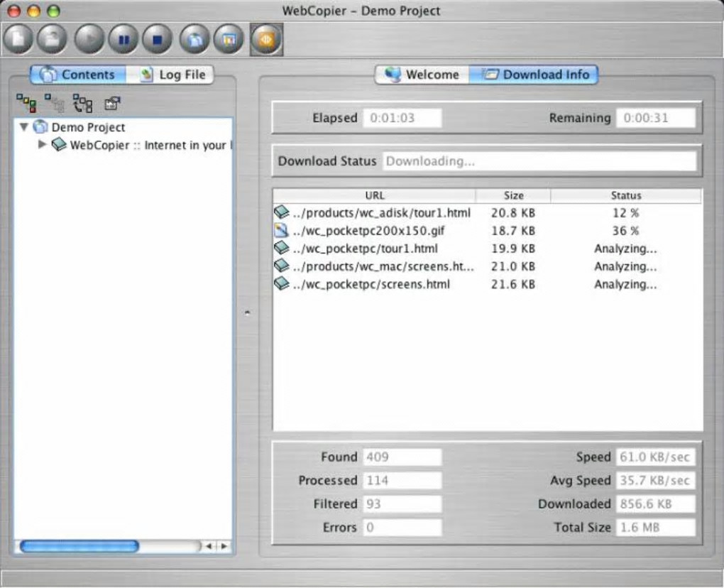Click the Found count field

coord(402,457)
